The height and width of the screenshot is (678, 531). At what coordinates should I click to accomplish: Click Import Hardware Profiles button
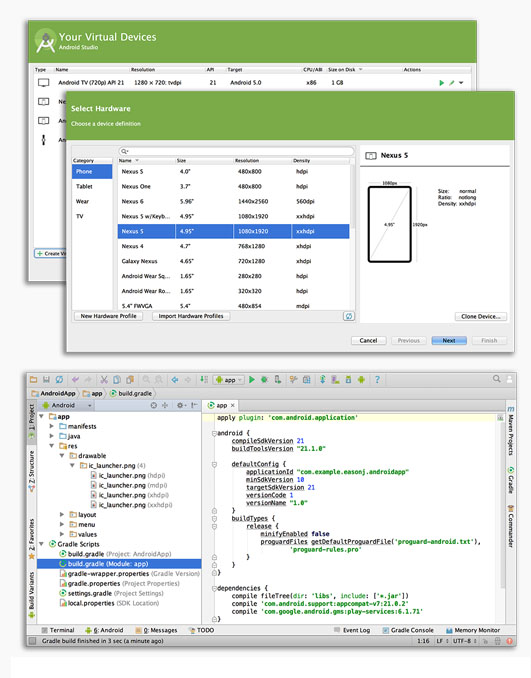(x=191, y=316)
